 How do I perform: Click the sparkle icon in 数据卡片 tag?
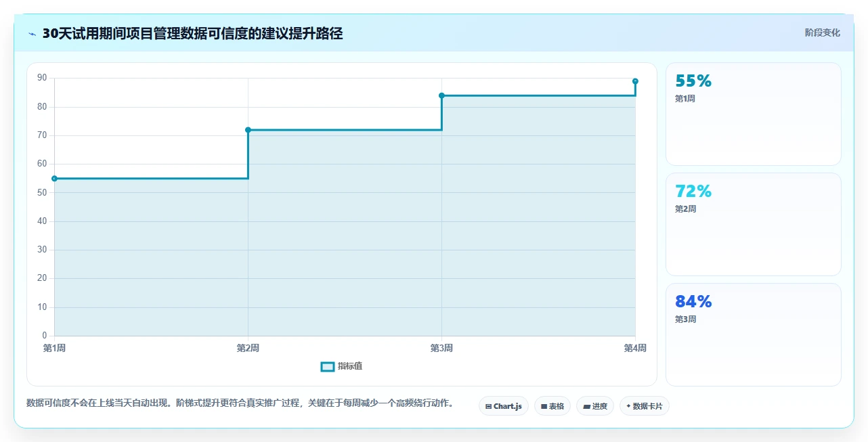pyautogui.click(x=628, y=406)
